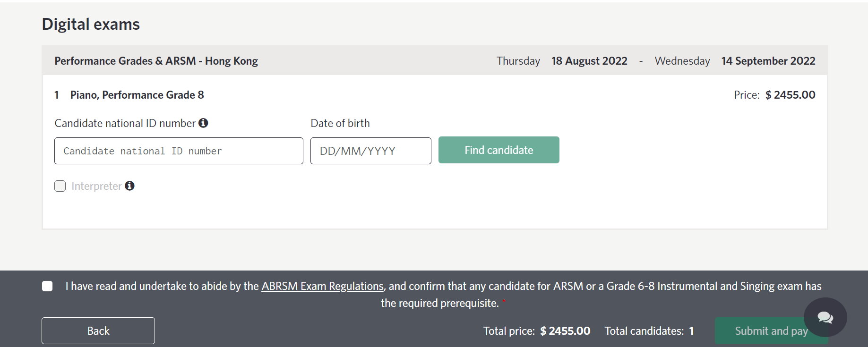Click the 14 September 2022 end date
The width and height of the screenshot is (868, 347).
[768, 61]
